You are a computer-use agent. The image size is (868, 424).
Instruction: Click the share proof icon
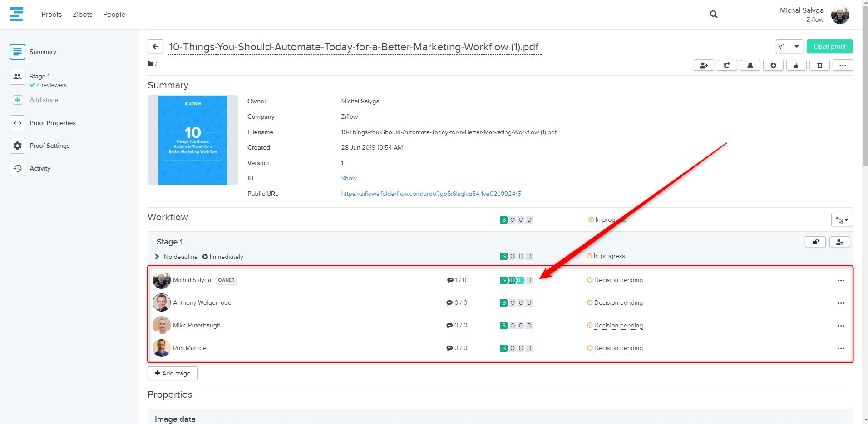(x=727, y=65)
